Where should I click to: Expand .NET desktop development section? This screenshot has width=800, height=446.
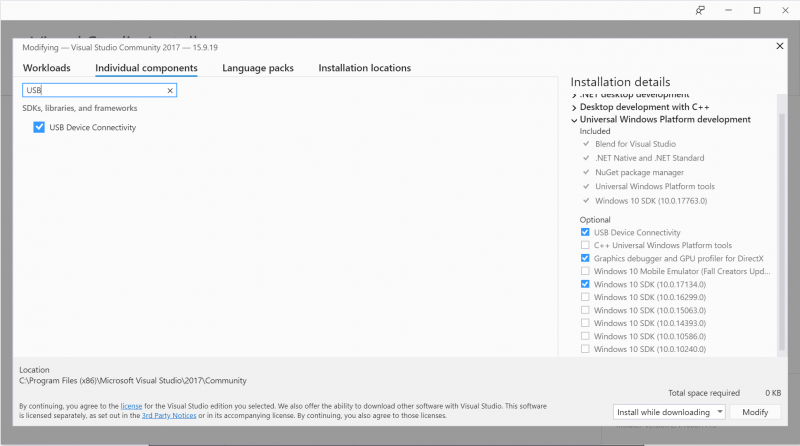click(x=574, y=95)
